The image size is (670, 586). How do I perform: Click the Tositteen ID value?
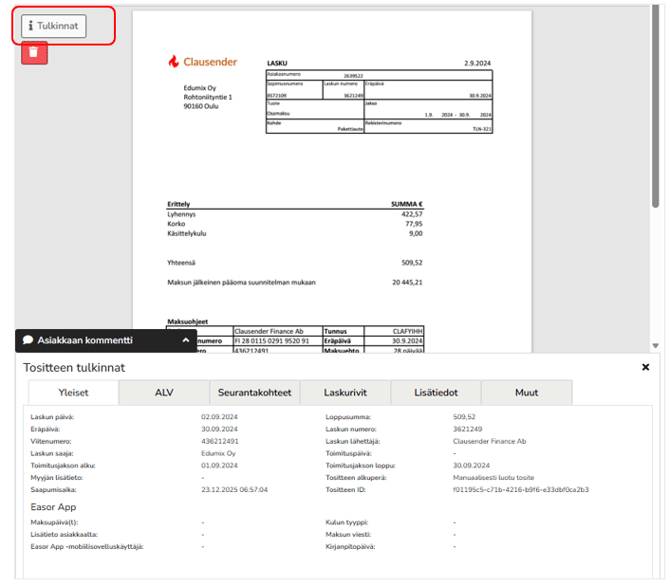[521, 489]
